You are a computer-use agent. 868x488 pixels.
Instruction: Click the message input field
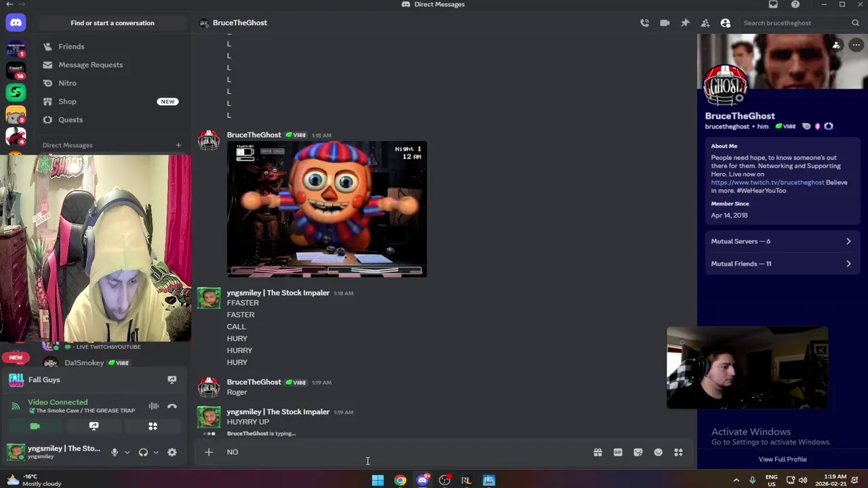[407, 452]
